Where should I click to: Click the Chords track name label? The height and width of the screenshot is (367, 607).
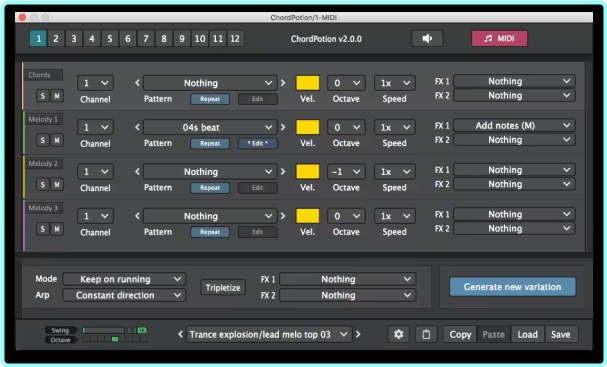tap(43, 75)
